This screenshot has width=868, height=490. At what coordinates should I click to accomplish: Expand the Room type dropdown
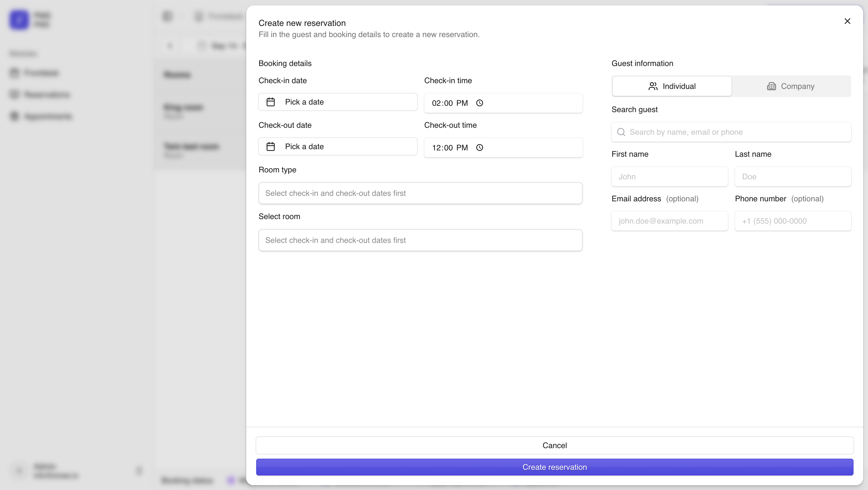click(420, 193)
